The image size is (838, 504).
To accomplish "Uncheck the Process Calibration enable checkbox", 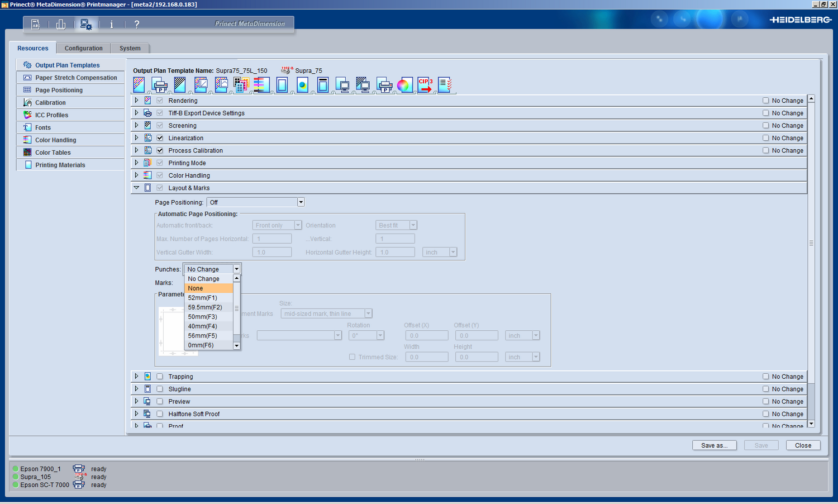I will tap(160, 150).
